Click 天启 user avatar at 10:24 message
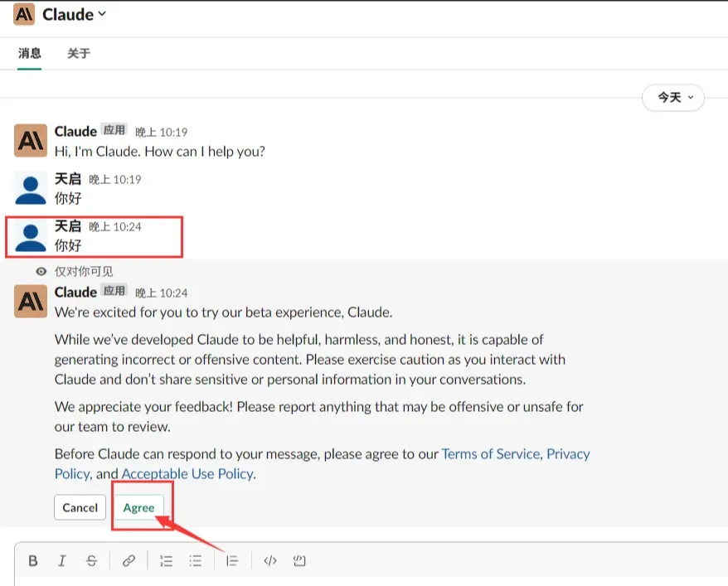The width and height of the screenshot is (728, 586). [x=31, y=235]
